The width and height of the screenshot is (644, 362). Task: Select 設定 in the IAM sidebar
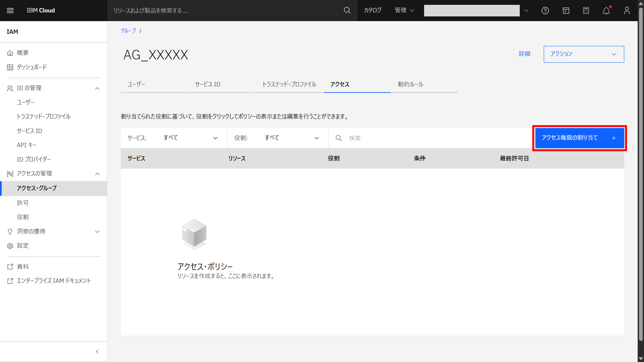[23, 246]
